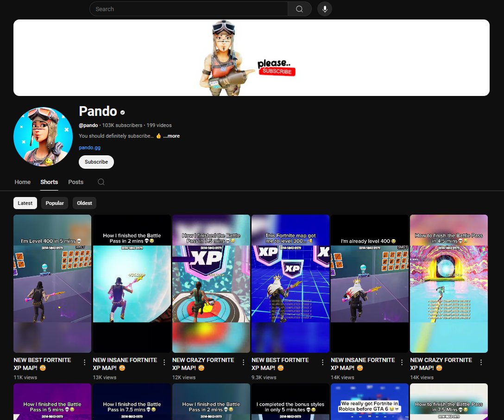The height and width of the screenshot is (420, 504).
Task: Open title of 9.3K views short
Action: pos(280,364)
